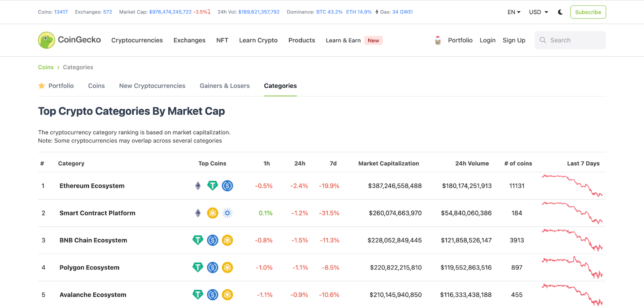The height and width of the screenshot is (308, 644).
Task: Click Cardano icon in Smart Contract Platform row
Action: 227,213
